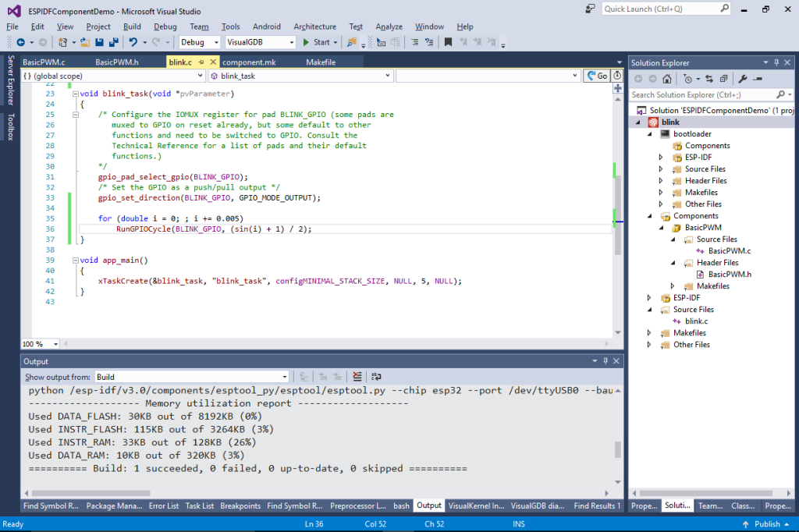Screen dimensions: 799x532
Task: Auto-hide Output panel with pin icon
Action: pyautogui.click(x=605, y=361)
